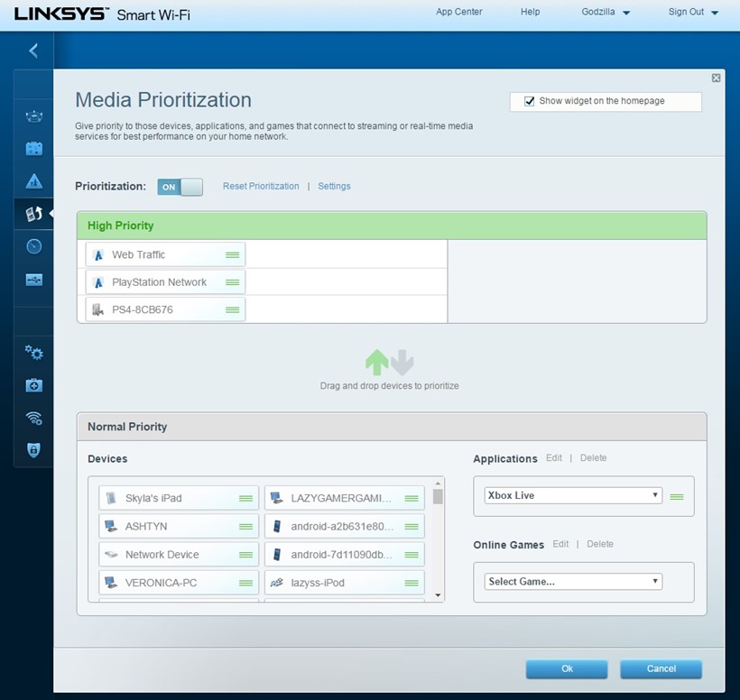Open the Security shield sidebar icon

(x=34, y=450)
